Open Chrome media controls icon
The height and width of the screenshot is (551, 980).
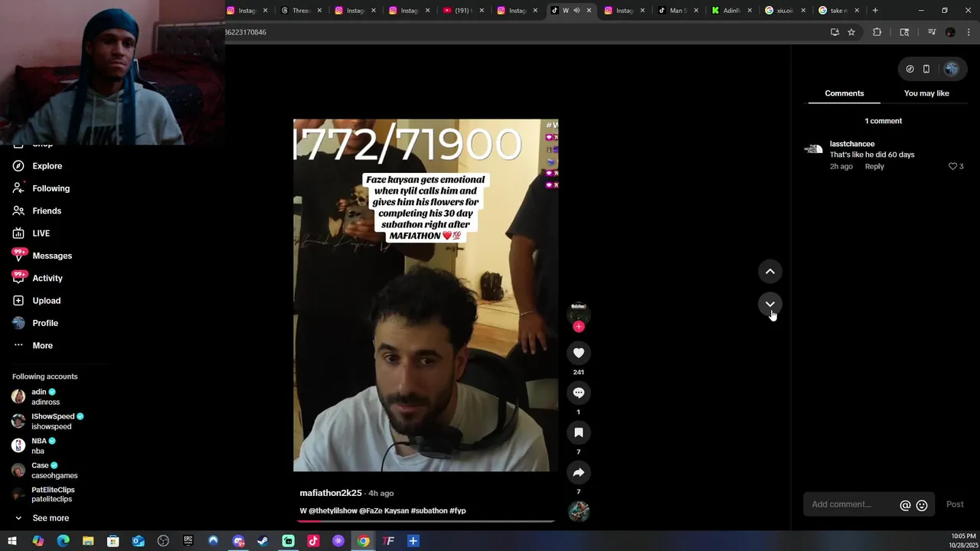click(x=932, y=32)
